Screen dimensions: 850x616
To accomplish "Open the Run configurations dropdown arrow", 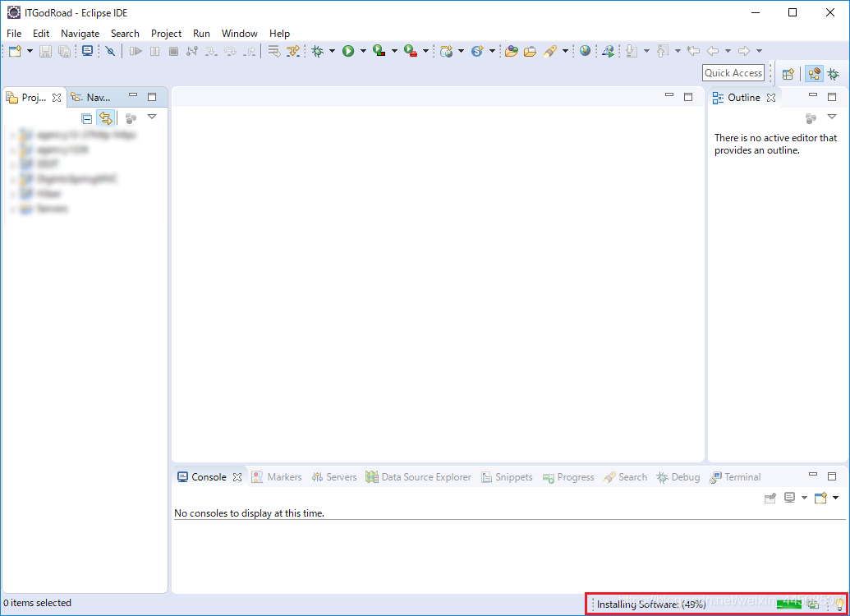I will [363, 51].
